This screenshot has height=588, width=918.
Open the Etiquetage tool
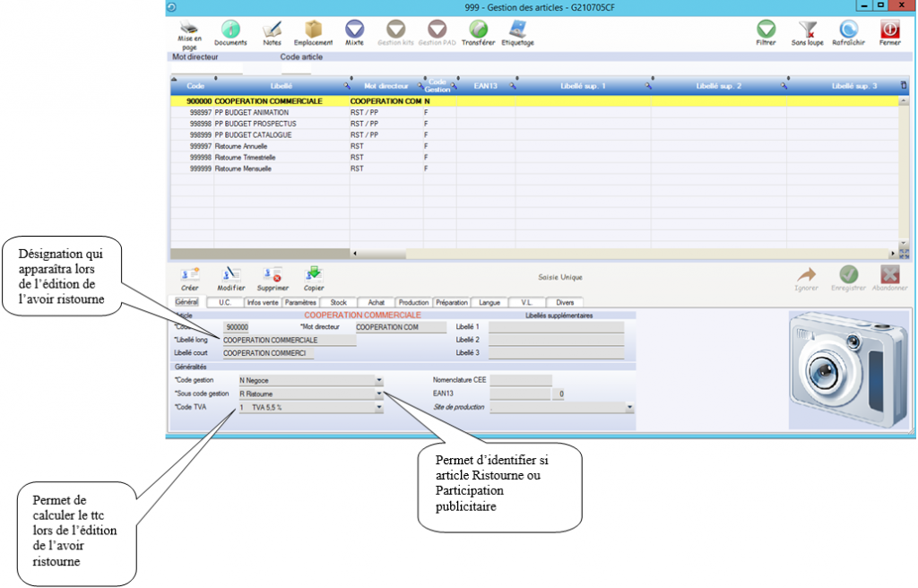pyautogui.click(x=517, y=29)
